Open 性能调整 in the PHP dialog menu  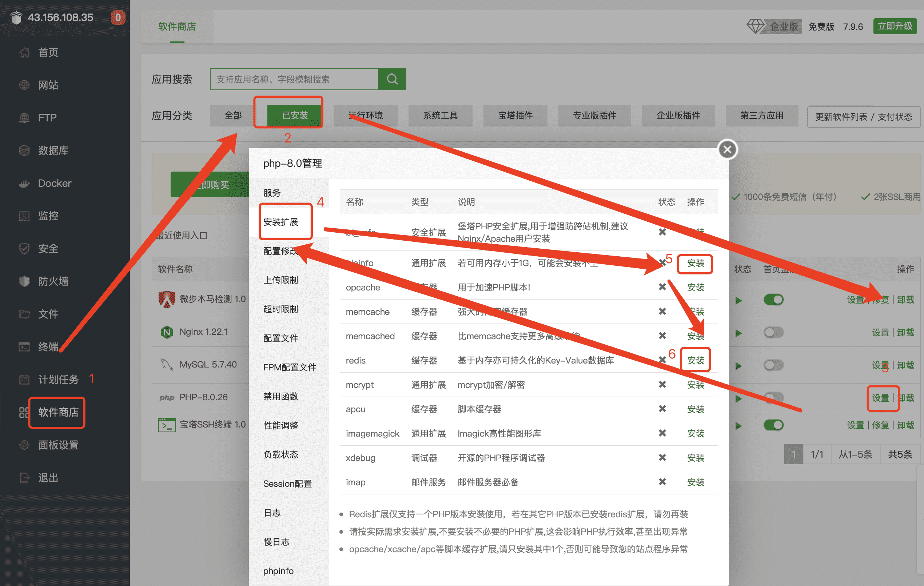pos(288,425)
